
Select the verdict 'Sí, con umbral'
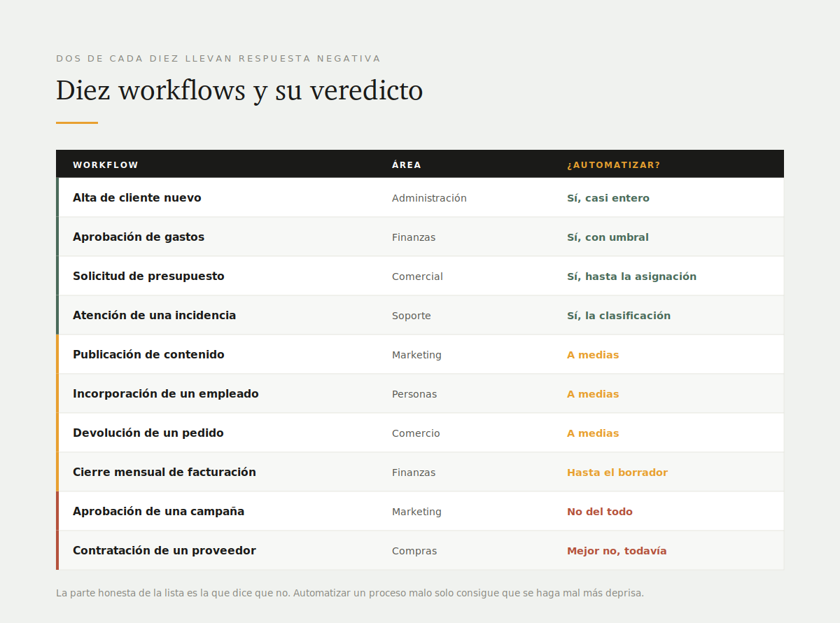[608, 237]
